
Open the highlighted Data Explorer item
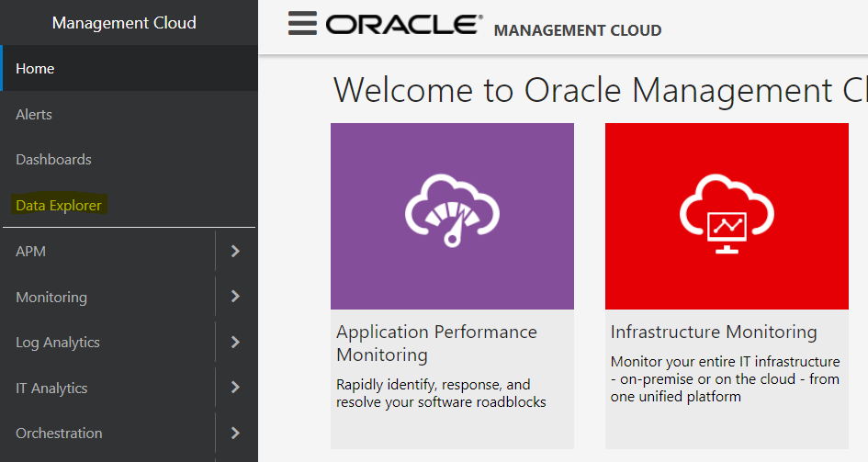point(59,206)
